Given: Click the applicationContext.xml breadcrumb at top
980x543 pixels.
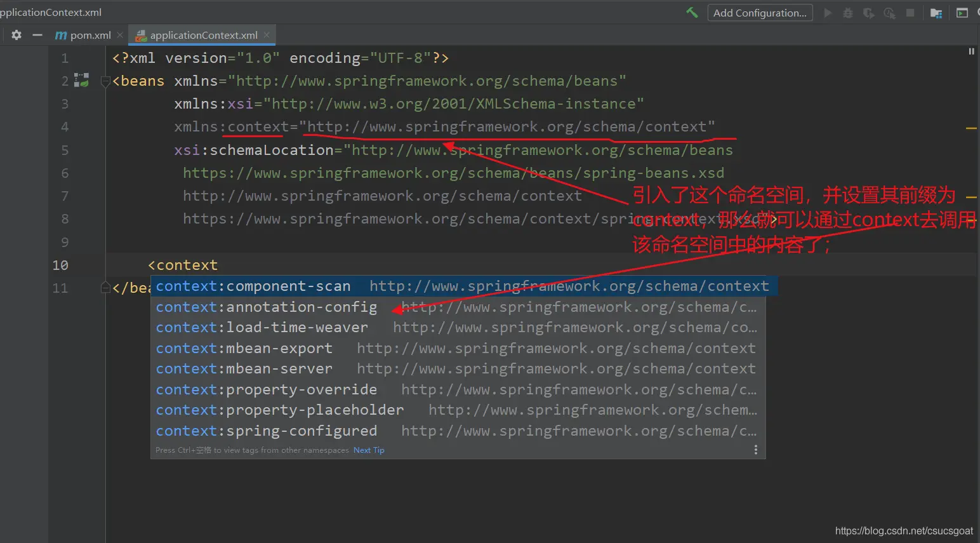Looking at the screenshot, I should coord(51,12).
